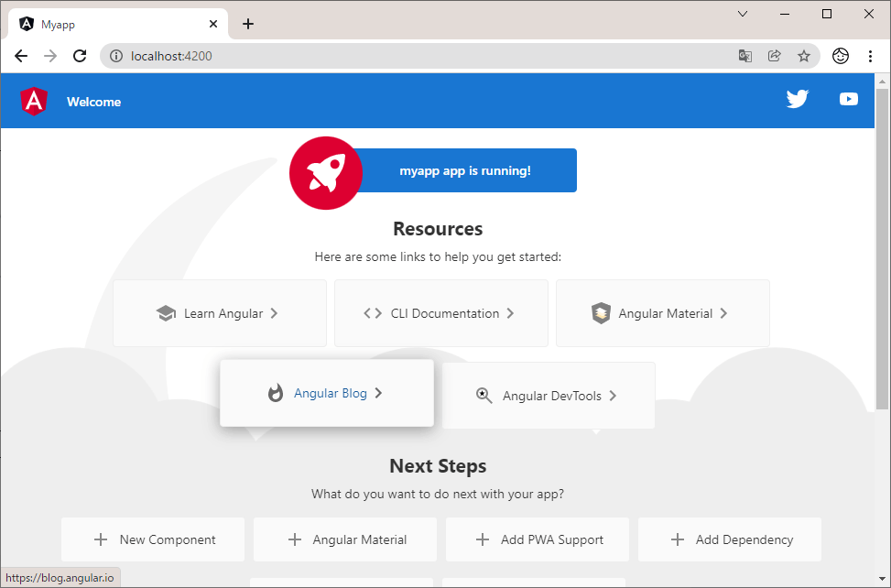The height and width of the screenshot is (588, 891).
Task: Bookmark this page with the star
Action: (x=803, y=56)
